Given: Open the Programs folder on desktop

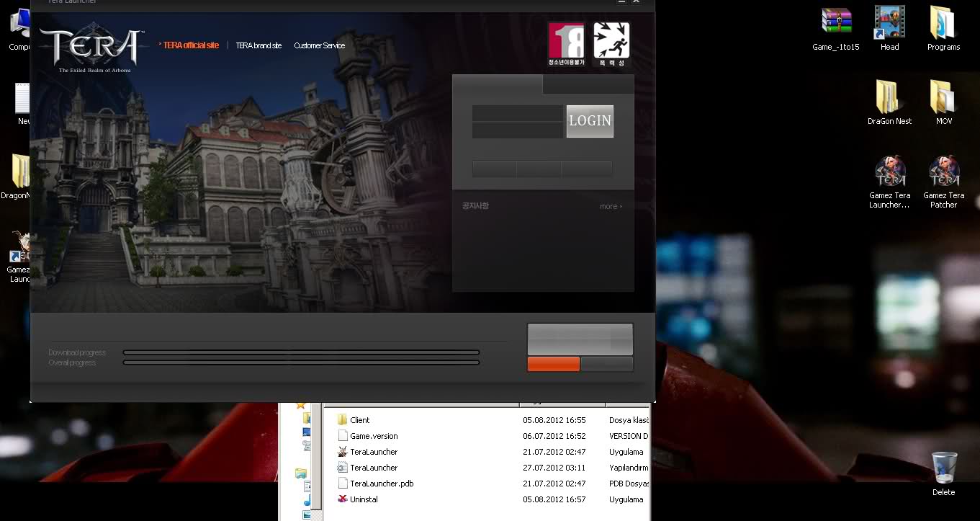Looking at the screenshot, I should tap(943, 30).
